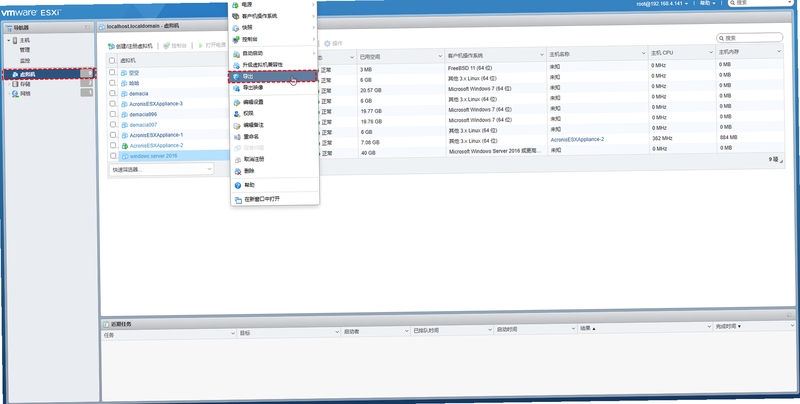Screen dimensions: 800x404
Task: Click the Open in new window icon
Action: (238, 199)
